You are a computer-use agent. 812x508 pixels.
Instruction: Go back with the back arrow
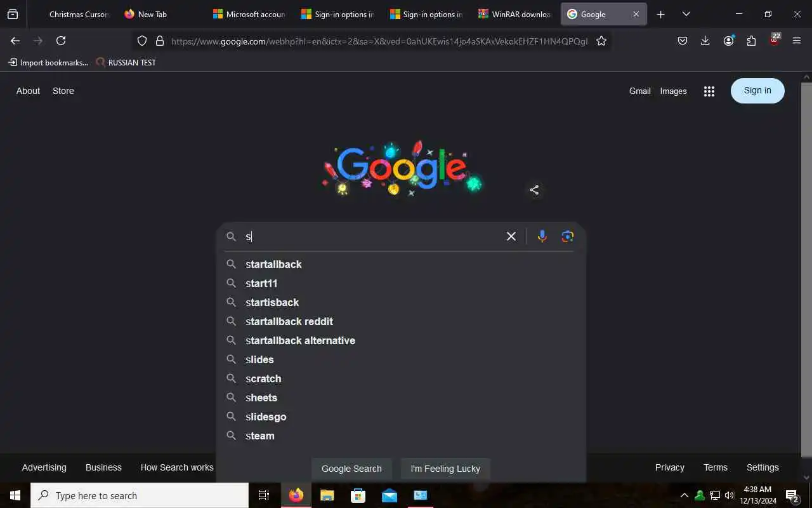(15, 41)
